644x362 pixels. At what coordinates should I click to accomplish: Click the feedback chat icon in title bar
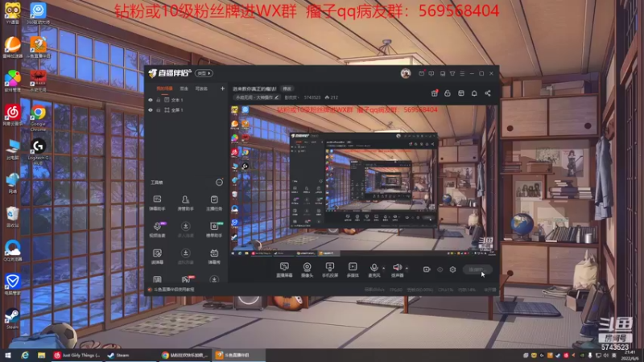431,73
